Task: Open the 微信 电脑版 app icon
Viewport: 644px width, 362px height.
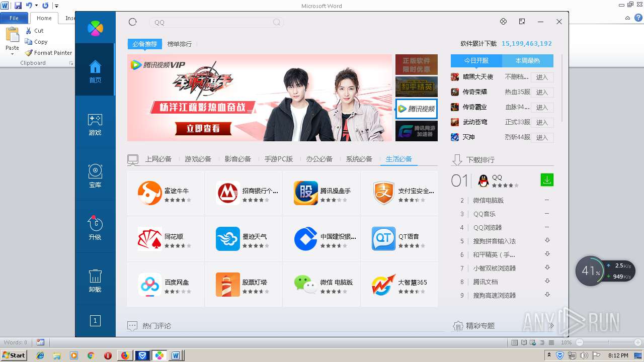Action: coord(306,285)
